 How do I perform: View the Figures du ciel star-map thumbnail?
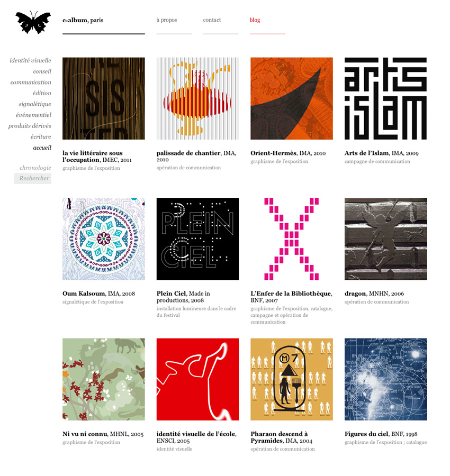click(x=385, y=379)
